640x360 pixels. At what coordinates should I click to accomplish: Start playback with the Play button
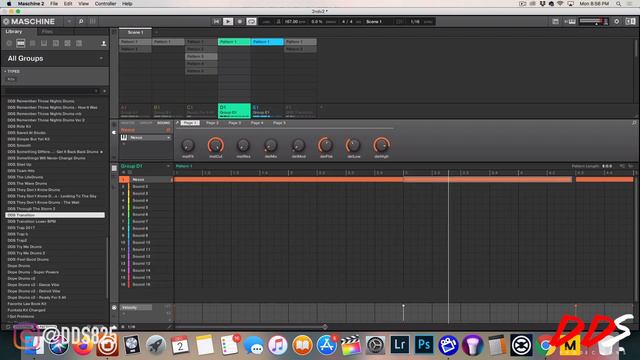228,22
